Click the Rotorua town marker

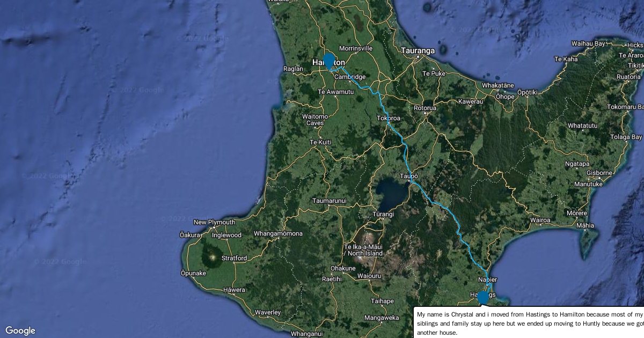(x=425, y=113)
